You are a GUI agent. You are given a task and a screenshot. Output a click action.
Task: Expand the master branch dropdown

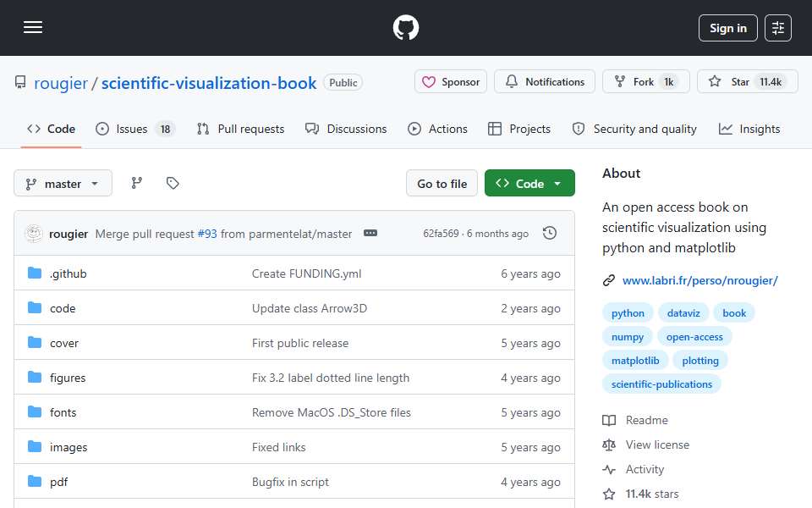coord(63,184)
